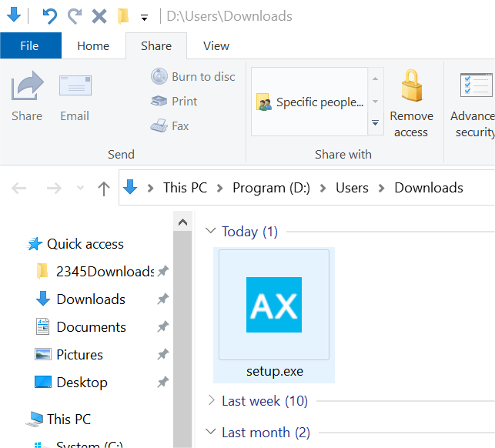This screenshot has height=448, width=495.
Task: Click Share with gallery down arrow
Action: (x=376, y=102)
